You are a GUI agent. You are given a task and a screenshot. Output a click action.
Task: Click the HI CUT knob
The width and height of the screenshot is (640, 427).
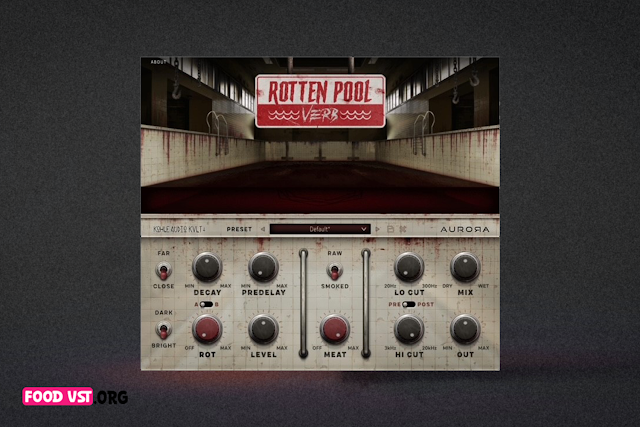pyautogui.click(x=409, y=329)
